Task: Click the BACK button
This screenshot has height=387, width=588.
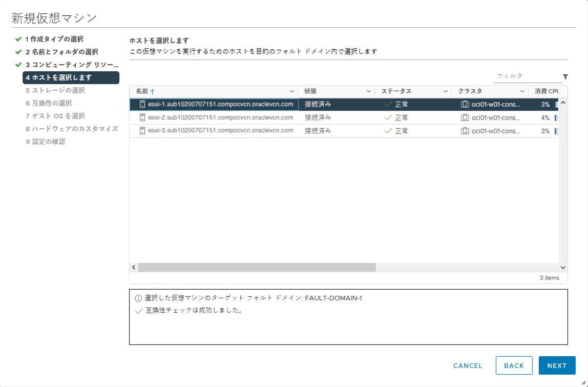Action: click(x=514, y=365)
